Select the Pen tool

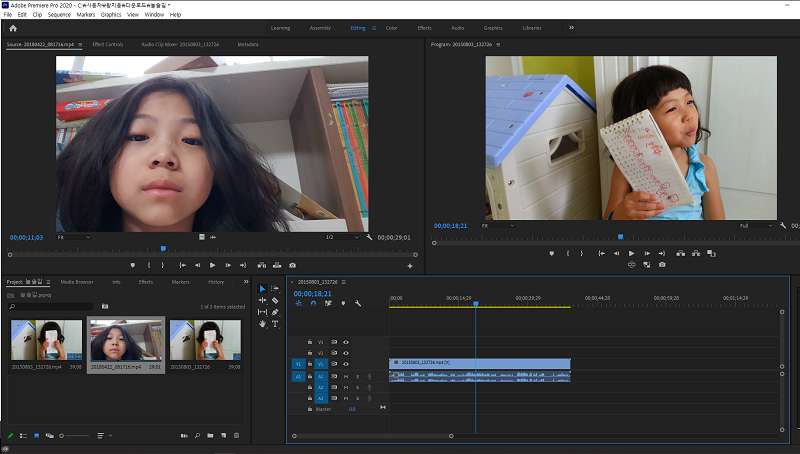(x=275, y=312)
